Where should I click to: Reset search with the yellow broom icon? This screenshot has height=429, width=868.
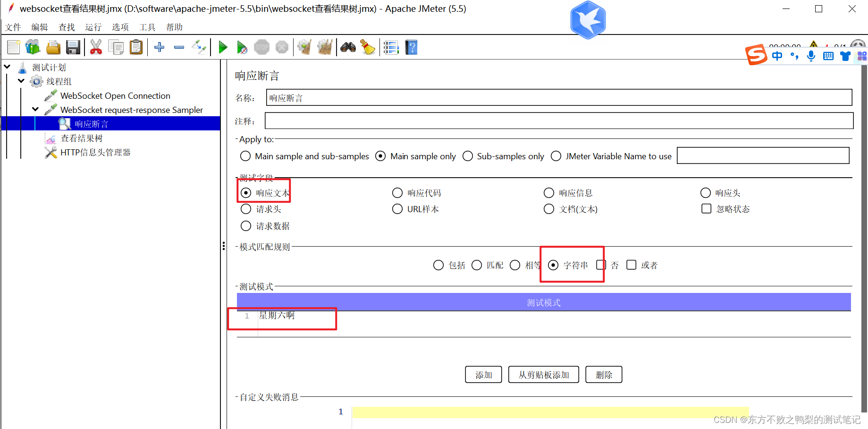(x=368, y=47)
